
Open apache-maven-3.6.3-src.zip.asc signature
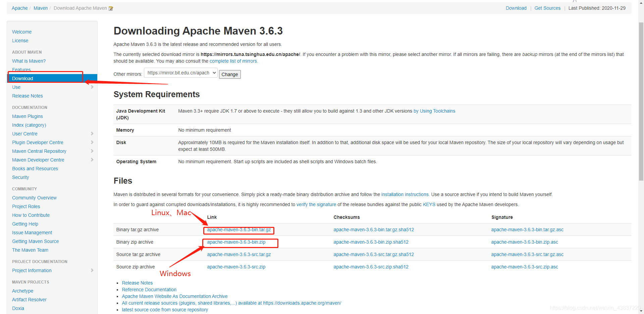point(525,267)
